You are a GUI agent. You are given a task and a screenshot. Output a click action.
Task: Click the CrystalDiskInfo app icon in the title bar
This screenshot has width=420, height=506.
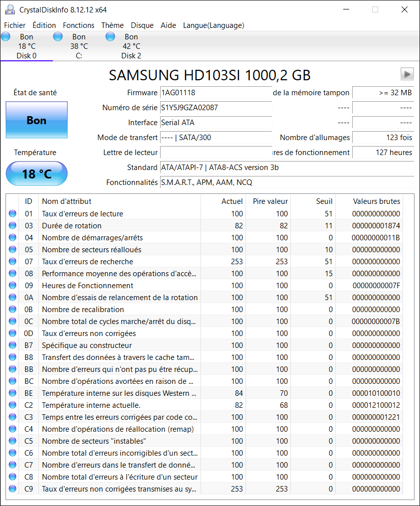10,9
